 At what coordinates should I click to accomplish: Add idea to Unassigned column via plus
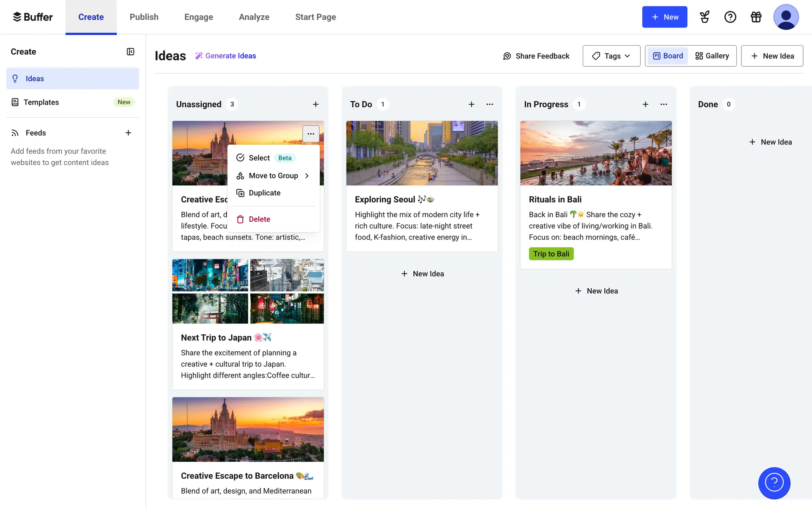[315, 104]
